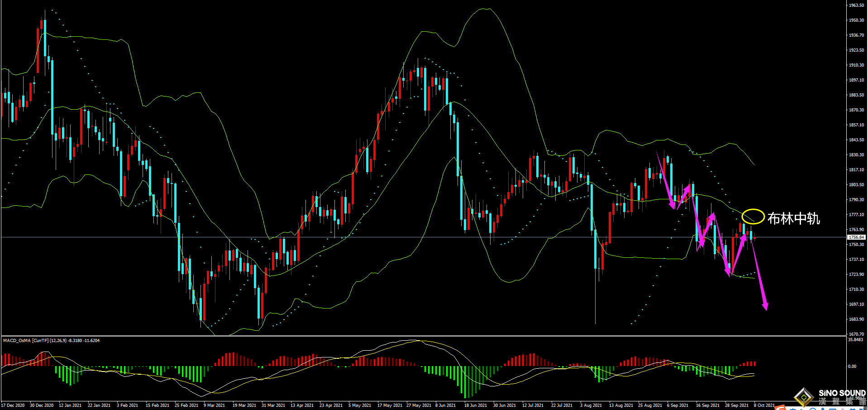Viewport: 868px width, 410px height.
Task: Click the yellow ellipse annotation on the chart
Action: click(753, 217)
